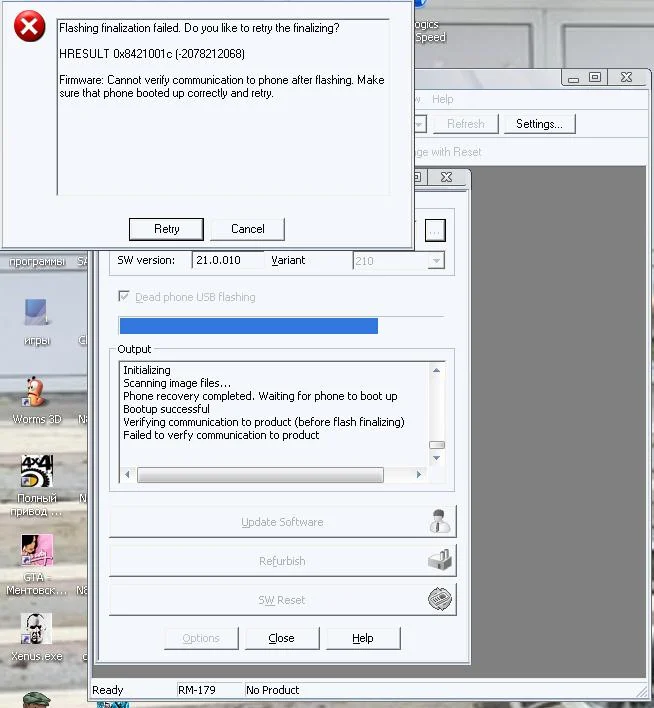Close the firmware update window via Close

coord(281,638)
